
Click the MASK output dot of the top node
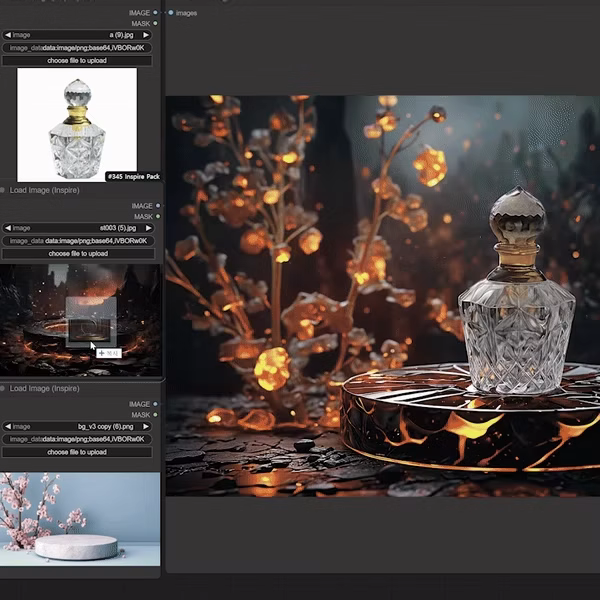click(155, 23)
